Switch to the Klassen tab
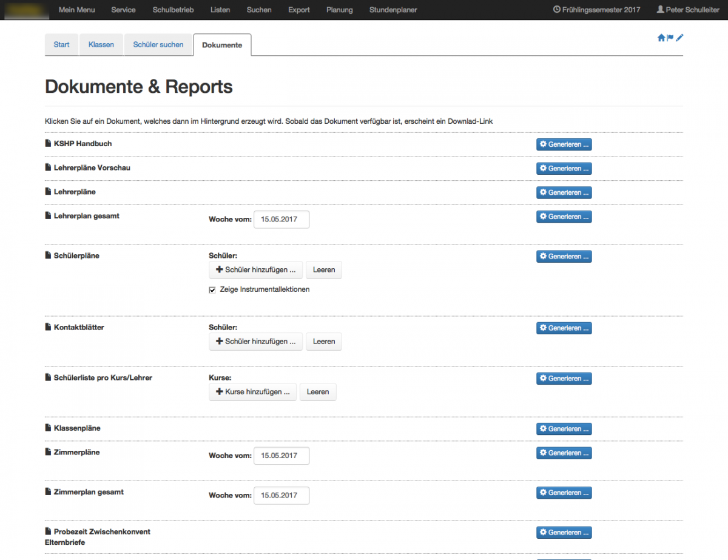The image size is (728, 560). pos(101,45)
